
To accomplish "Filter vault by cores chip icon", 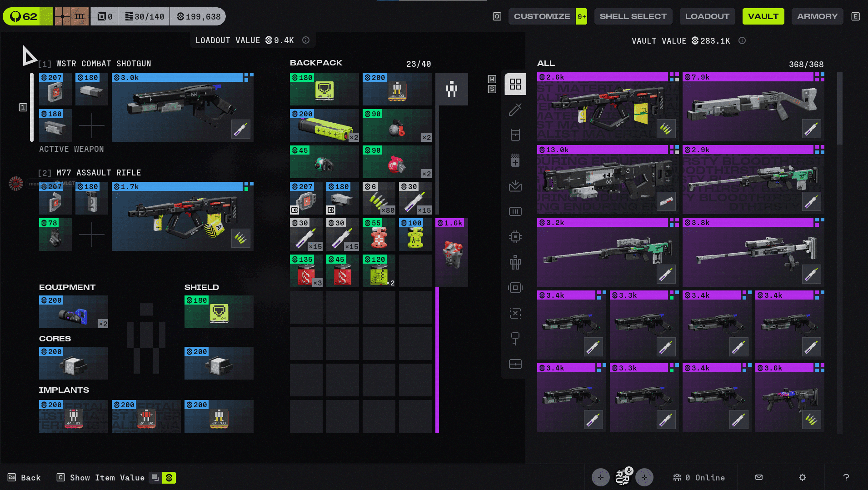I will [x=515, y=237].
